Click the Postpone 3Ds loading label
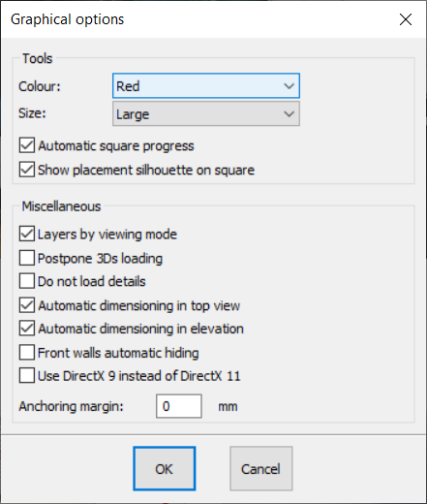This screenshot has height=504, width=427. [100, 259]
